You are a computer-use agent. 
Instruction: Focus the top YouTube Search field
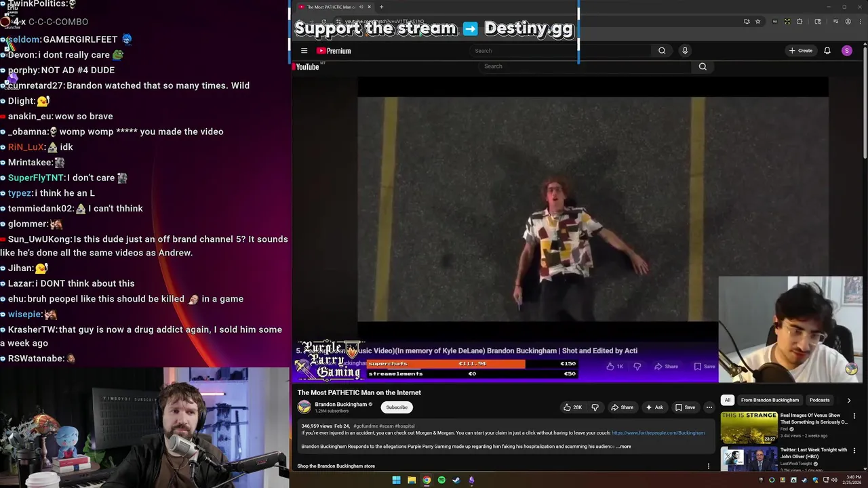click(560, 51)
